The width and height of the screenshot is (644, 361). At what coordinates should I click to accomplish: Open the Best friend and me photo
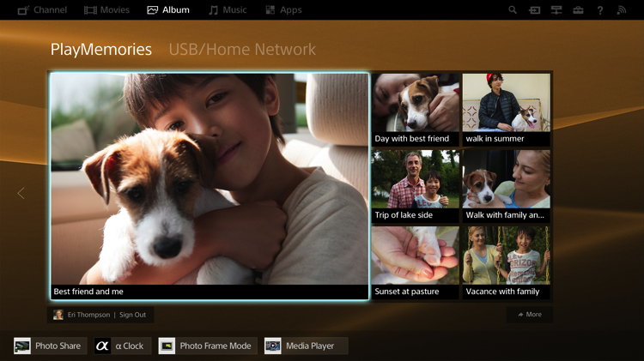(210, 186)
